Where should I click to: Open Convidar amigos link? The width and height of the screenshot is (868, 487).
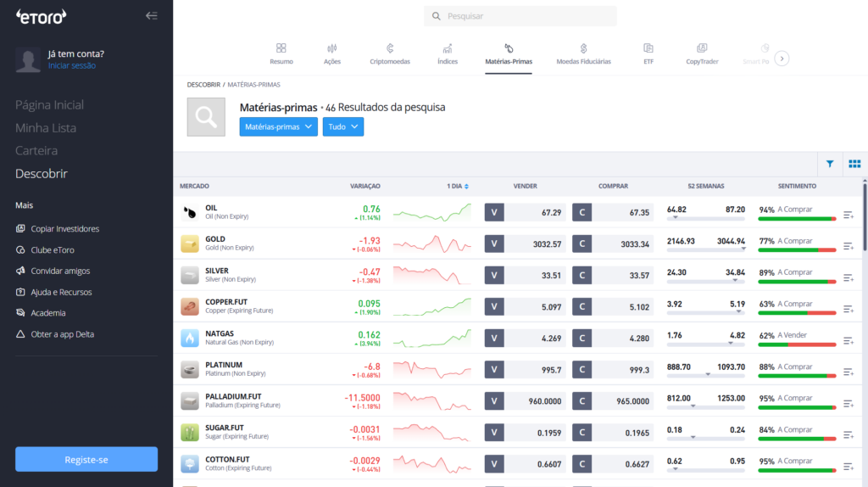(x=53, y=271)
